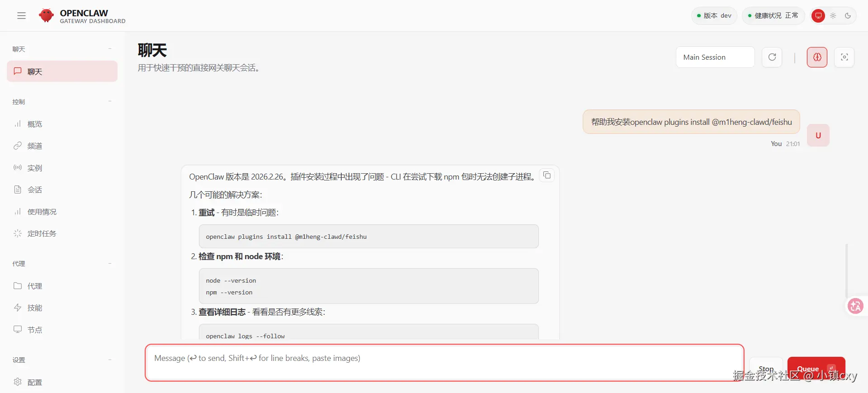Click the 'openclaw plugins install @m1heng-clawd/feishu' code block
Viewport: 868px width, 393px height.
point(369,237)
